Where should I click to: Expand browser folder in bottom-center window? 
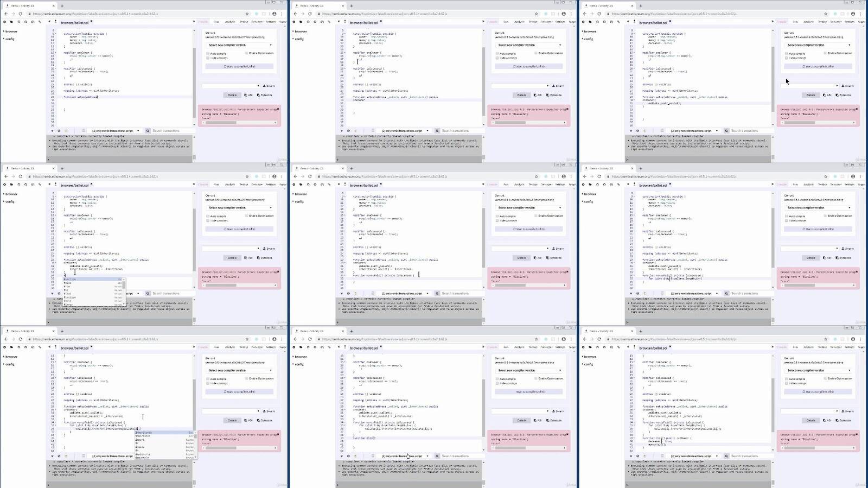pos(301,357)
